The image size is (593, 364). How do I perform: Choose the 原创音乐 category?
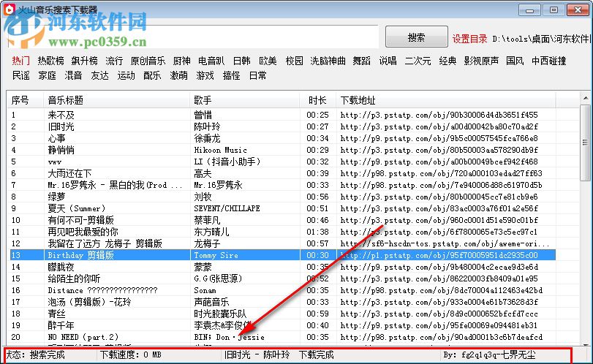[148, 61]
